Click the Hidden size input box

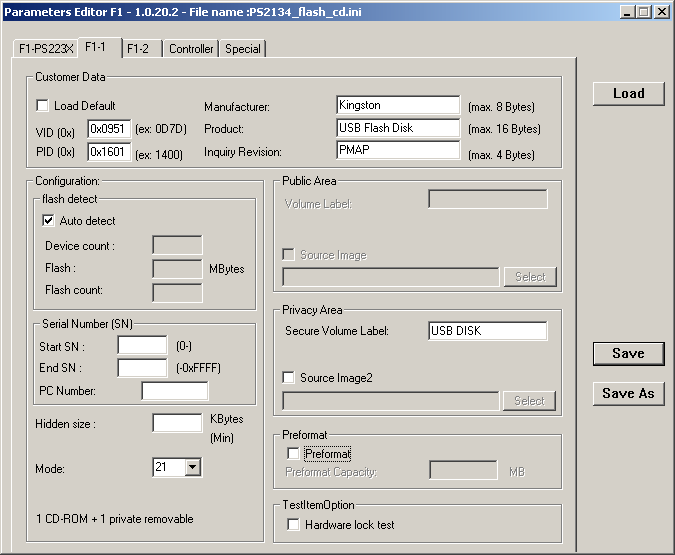177,423
